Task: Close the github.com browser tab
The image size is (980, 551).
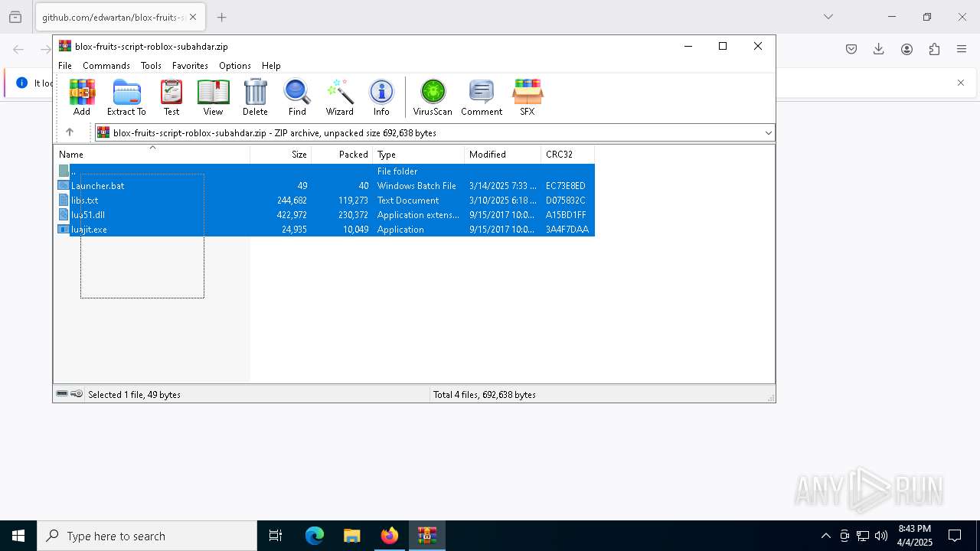Action: tap(193, 17)
